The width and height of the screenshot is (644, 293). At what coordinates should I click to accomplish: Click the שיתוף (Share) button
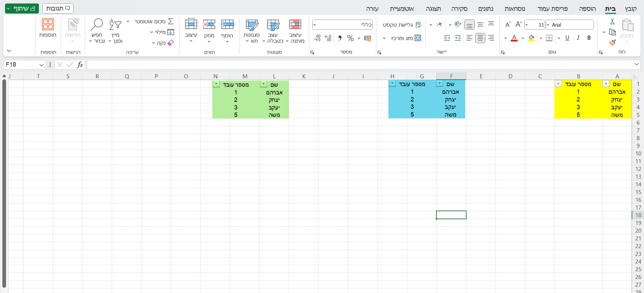coord(22,8)
